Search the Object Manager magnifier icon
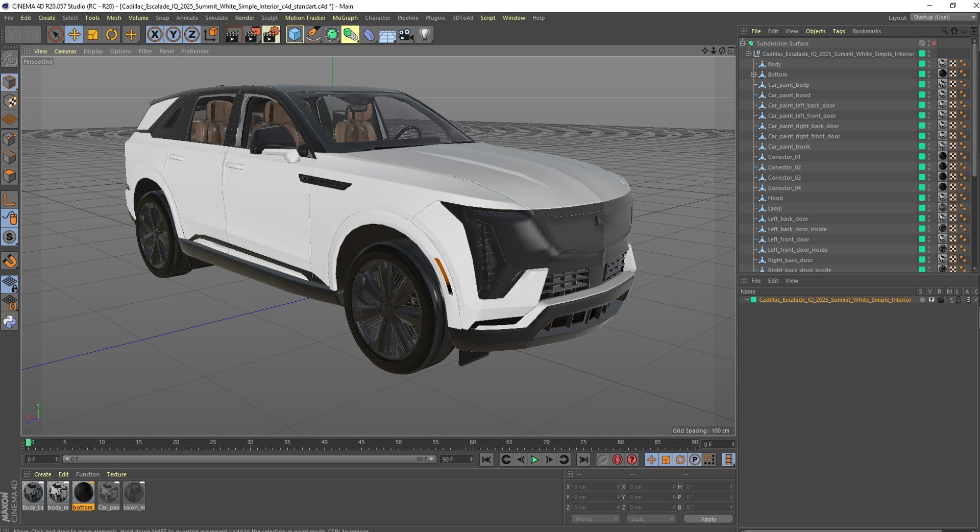980x532 pixels. [944, 31]
